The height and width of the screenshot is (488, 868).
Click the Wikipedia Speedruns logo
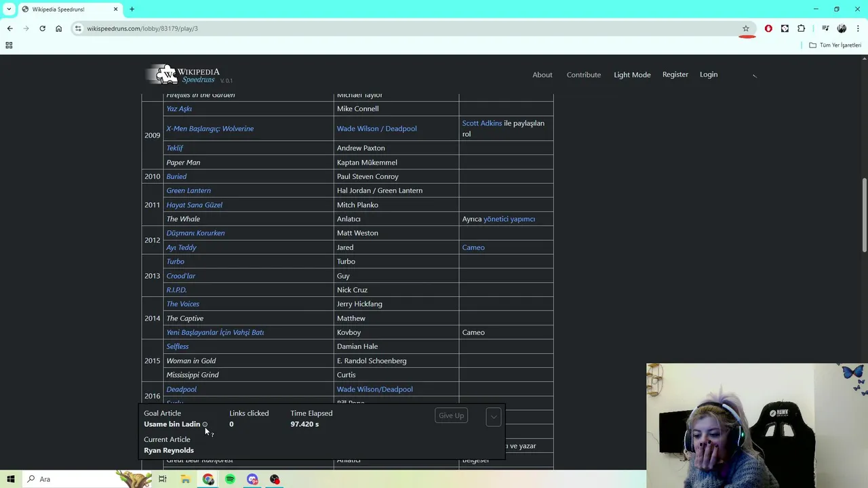tap(182, 75)
